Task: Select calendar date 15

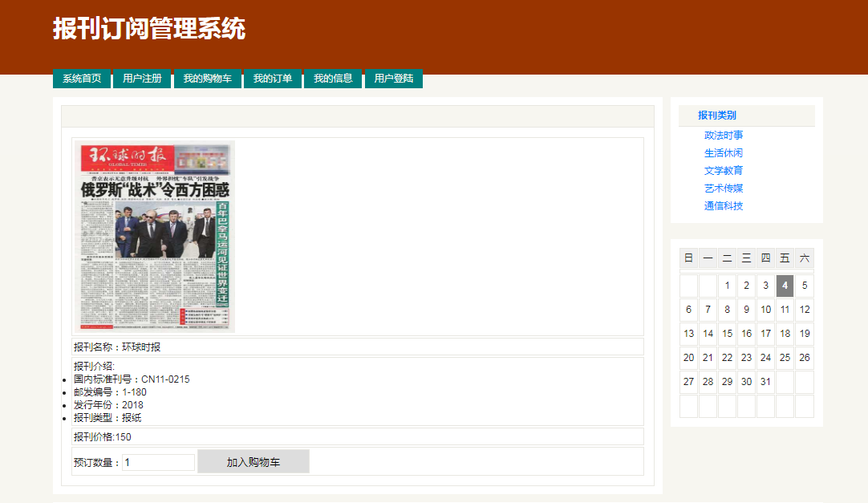Action: point(728,334)
